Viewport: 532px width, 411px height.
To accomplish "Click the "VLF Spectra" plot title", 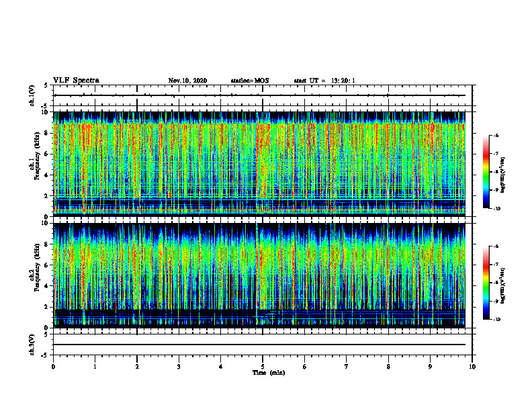I will coord(76,81).
